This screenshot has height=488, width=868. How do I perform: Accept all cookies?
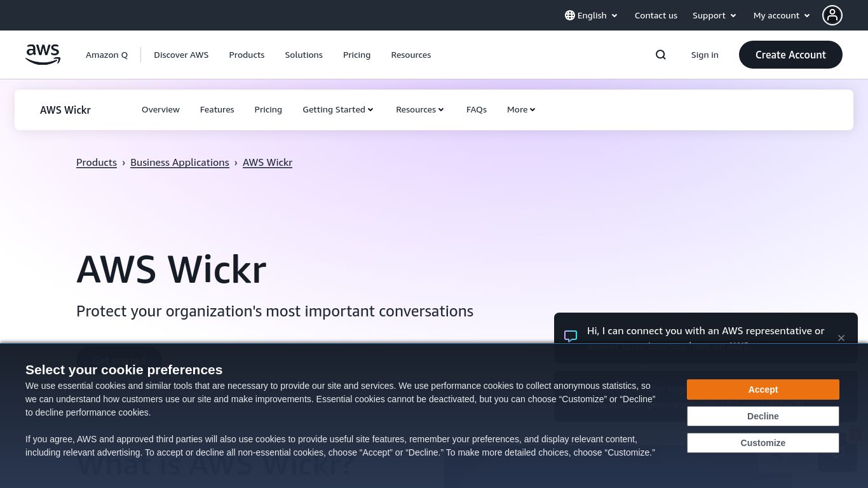pos(763,390)
